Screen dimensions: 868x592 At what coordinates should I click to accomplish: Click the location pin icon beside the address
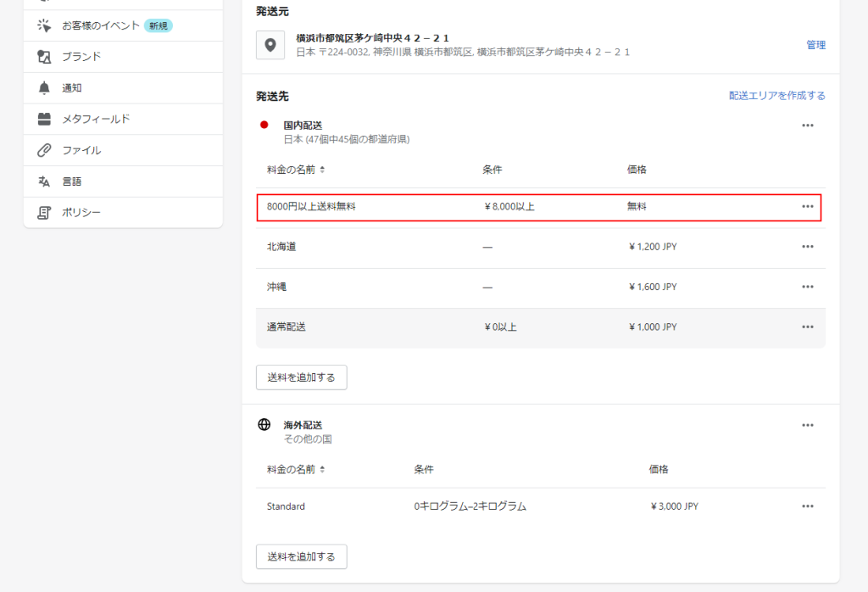click(270, 45)
